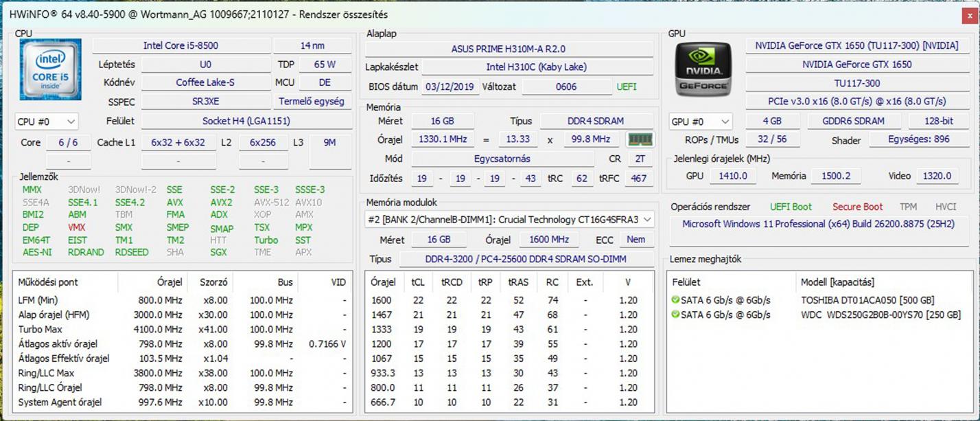The width and height of the screenshot is (980, 421).
Task: Click the Működési pont column header
Action: 66,282
